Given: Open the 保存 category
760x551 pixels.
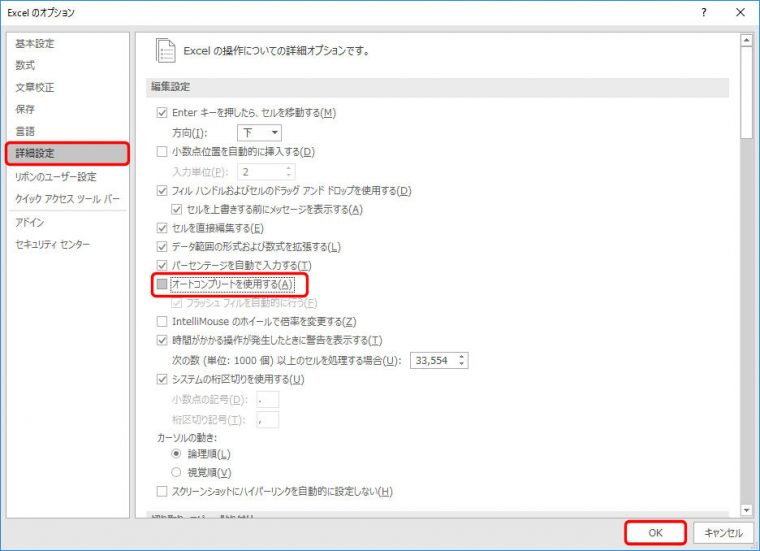Looking at the screenshot, I should point(25,110).
